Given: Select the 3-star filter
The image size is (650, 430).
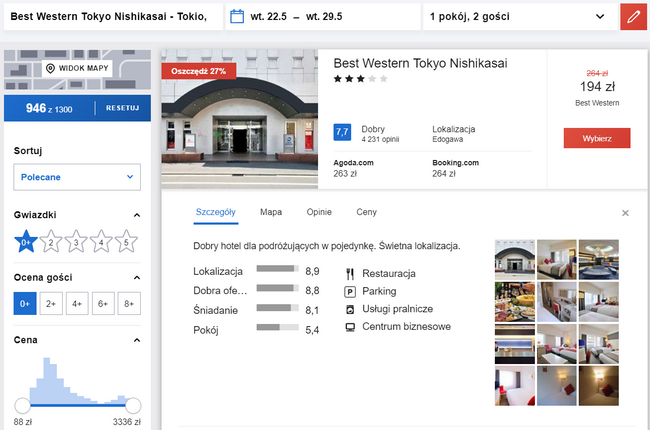Looking at the screenshot, I should click(76, 241).
